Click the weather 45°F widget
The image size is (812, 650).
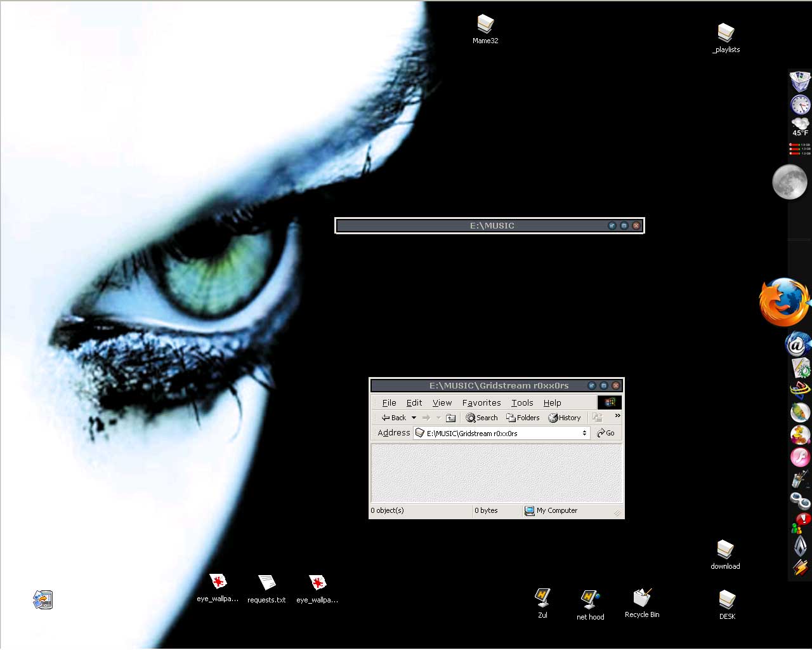pos(800,127)
